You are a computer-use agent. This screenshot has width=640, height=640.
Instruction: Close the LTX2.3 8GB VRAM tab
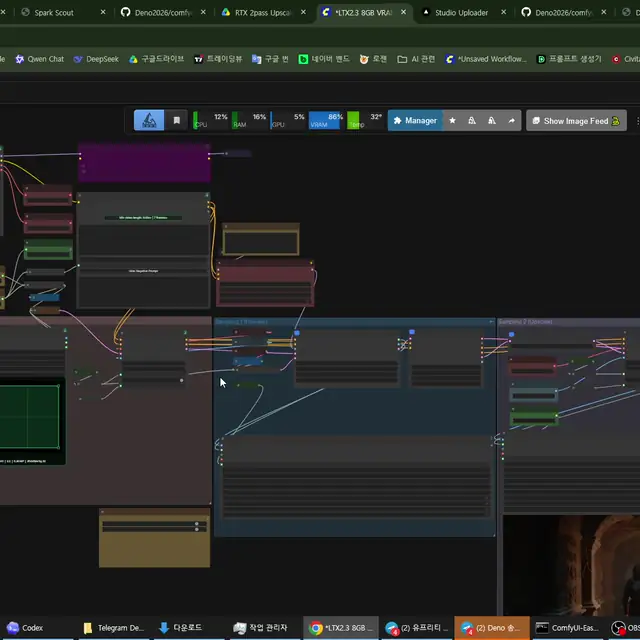(403, 12)
